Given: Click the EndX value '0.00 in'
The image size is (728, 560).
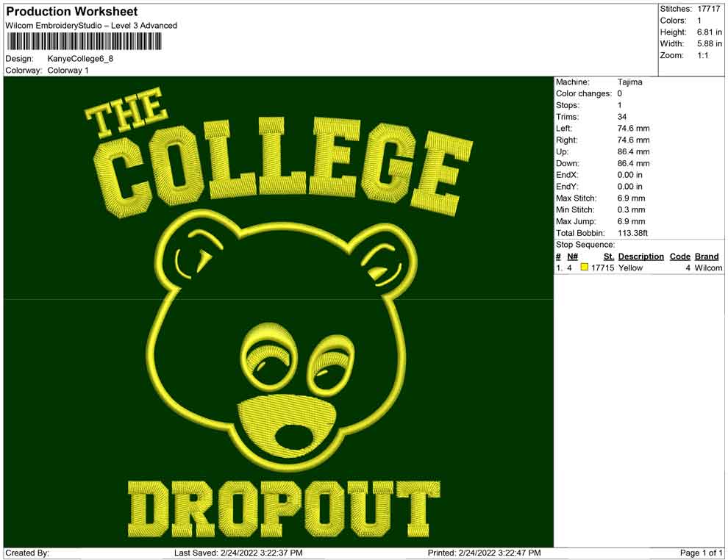Looking at the screenshot, I should tap(629, 175).
